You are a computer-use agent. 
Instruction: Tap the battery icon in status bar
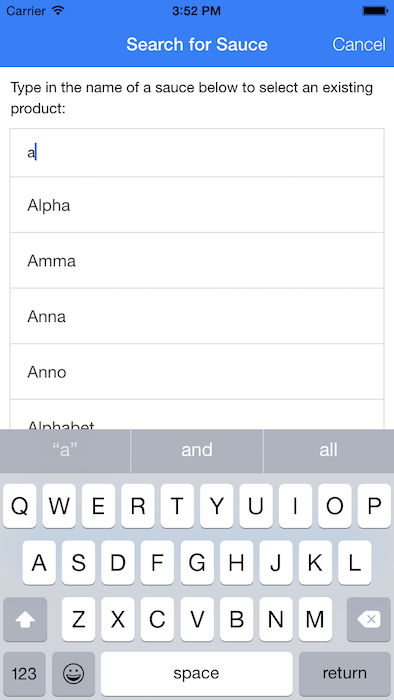pos(375,11)
